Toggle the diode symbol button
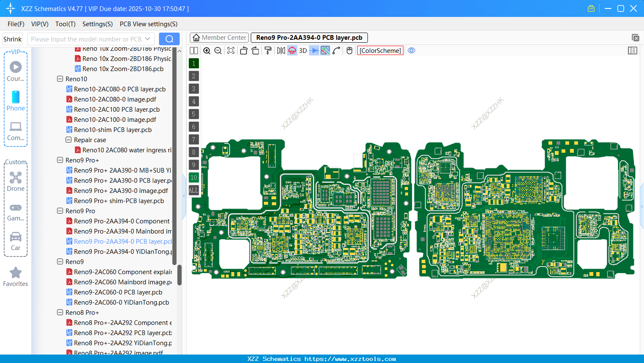The width and height of the screenshot is (644, 363). 314,51
